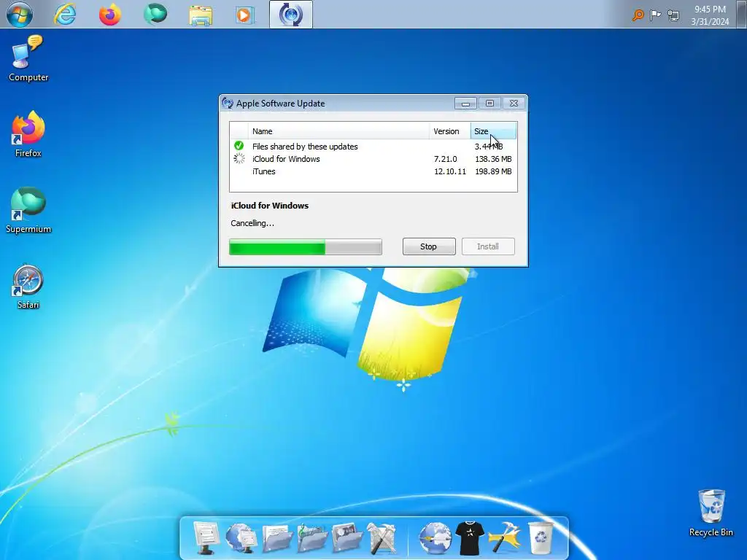Open the Computer desktop icon
This screenshot has height=560, width=747.
coord(28,58)
